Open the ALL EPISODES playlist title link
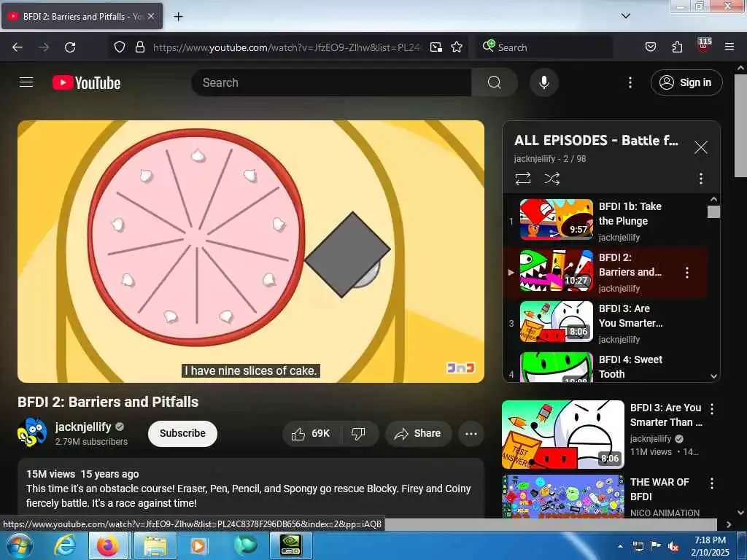 596,140
